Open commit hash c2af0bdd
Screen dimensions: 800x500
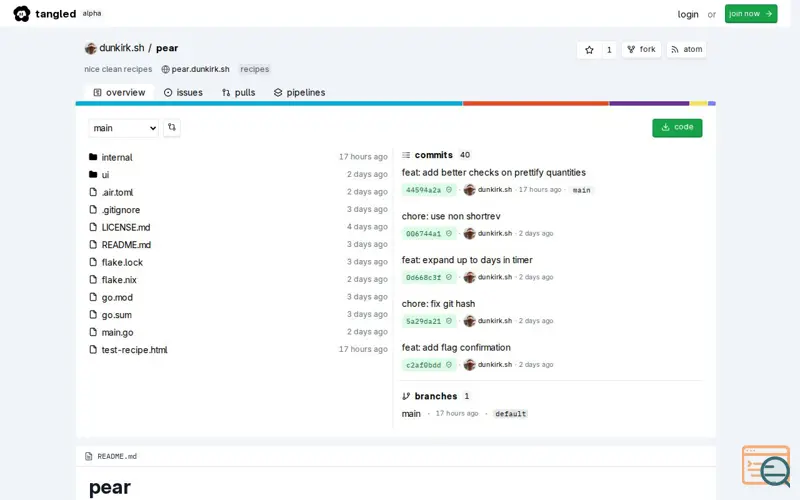(x=423, y=365)
